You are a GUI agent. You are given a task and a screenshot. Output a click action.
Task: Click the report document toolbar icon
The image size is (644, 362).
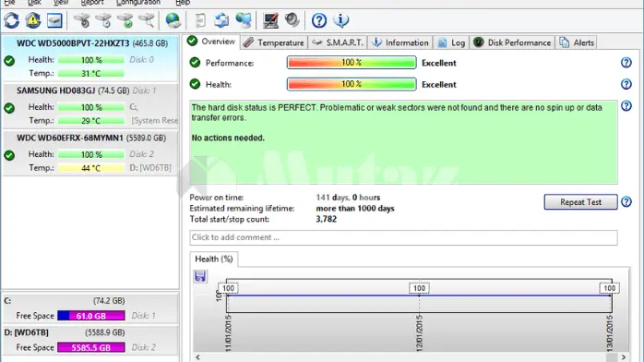pos(200,20)
